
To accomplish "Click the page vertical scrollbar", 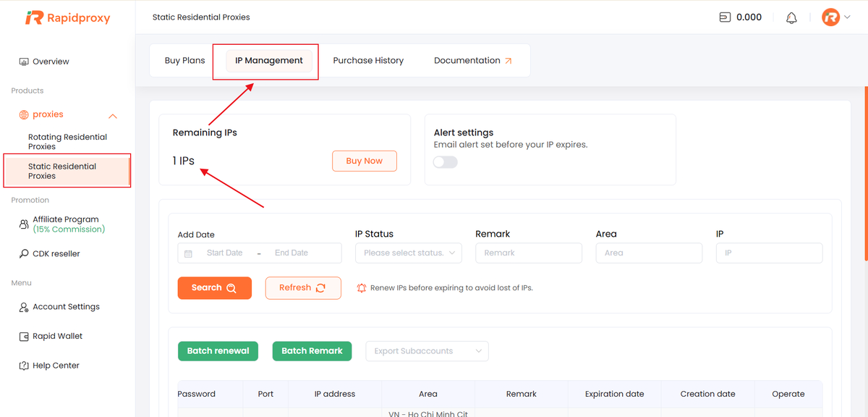I will 865,174.
